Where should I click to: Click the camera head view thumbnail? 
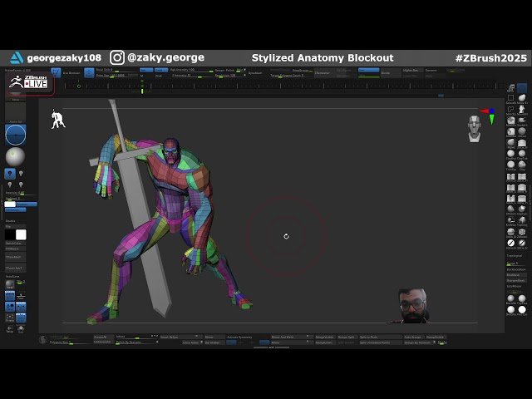click(x=475, y=128)
